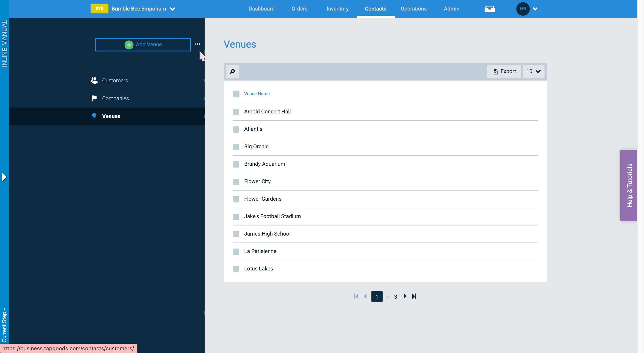644x353 pixels.
Task: Click the green plus Add Venue icon
Action: tap(129, 45)
